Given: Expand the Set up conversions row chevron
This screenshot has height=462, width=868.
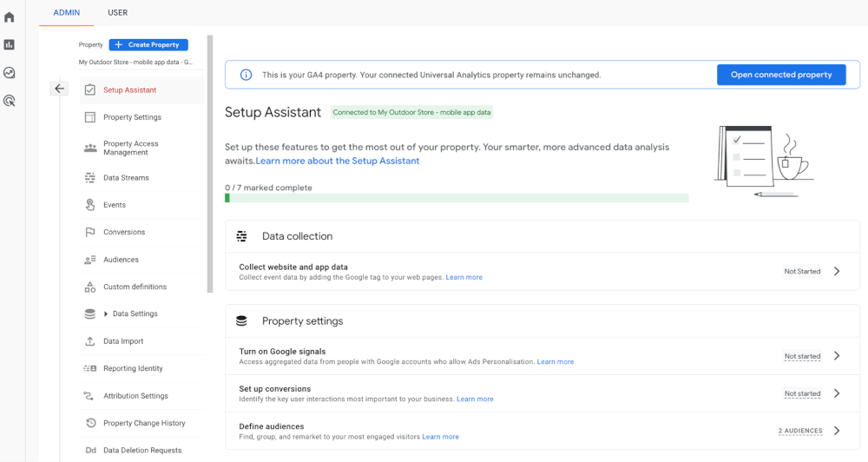Looking at the screenshot, I should tap(837, 393).
